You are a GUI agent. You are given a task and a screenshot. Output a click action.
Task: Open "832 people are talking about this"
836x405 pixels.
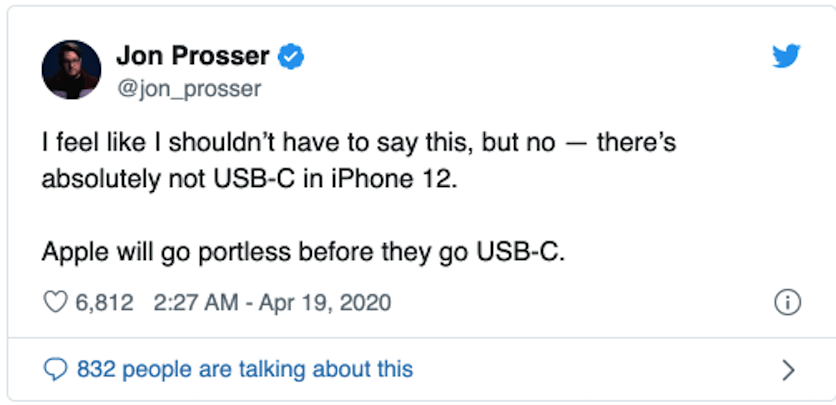pyautogui.click(x=244, y=369)
